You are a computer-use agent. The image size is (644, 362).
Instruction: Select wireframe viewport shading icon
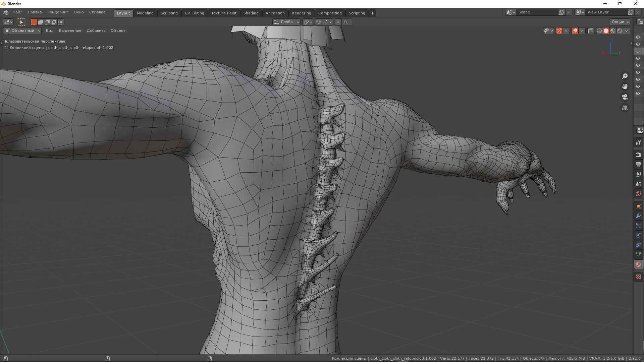[x=599, y=31]
